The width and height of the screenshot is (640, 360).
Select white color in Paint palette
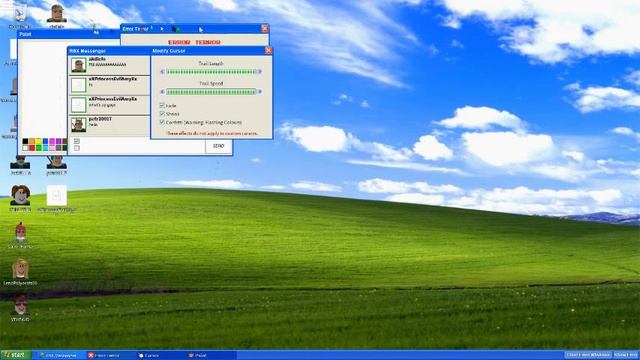(x=25, y=148)
